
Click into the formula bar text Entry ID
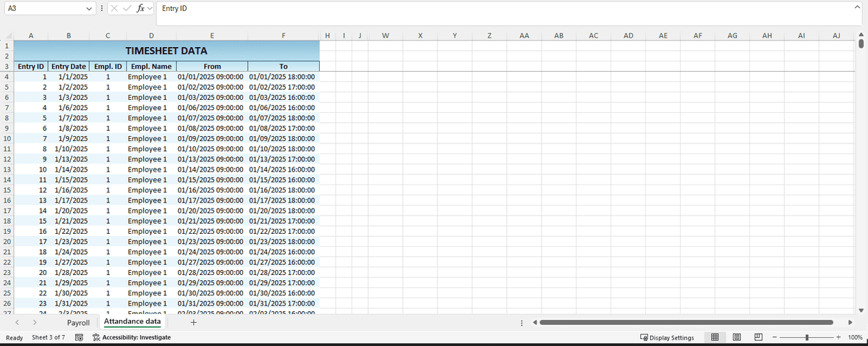coord(174,9)
